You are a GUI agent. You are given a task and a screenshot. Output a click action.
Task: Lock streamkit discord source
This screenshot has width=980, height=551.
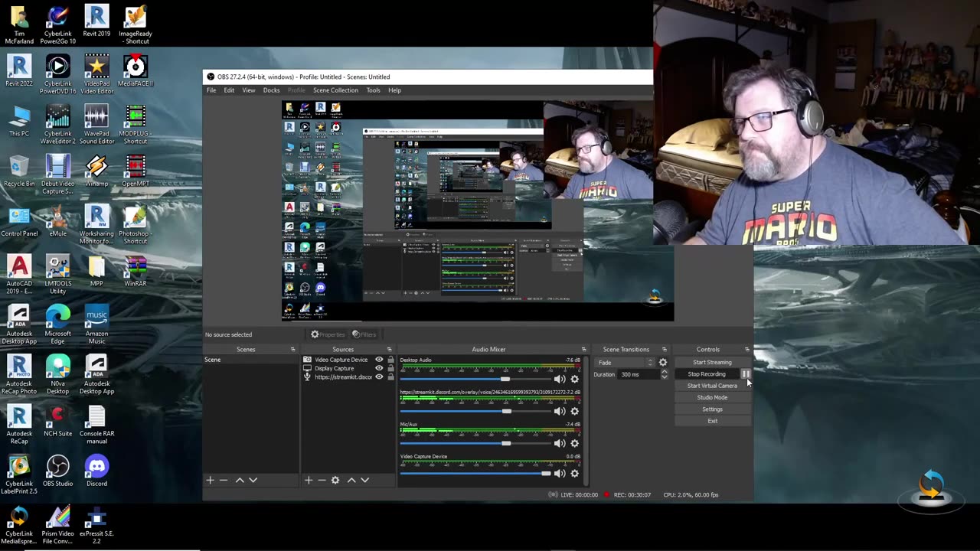click(x=390, y=377)
